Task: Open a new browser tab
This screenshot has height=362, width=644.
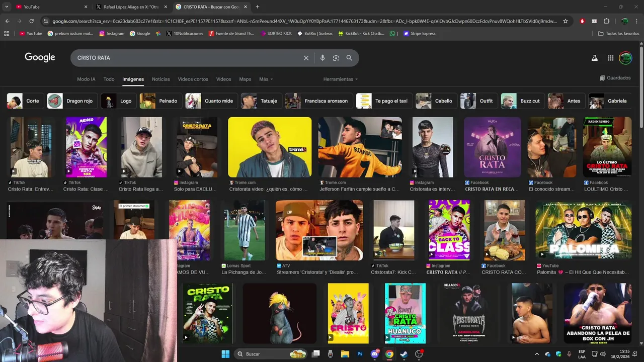Action: [258, 7]
